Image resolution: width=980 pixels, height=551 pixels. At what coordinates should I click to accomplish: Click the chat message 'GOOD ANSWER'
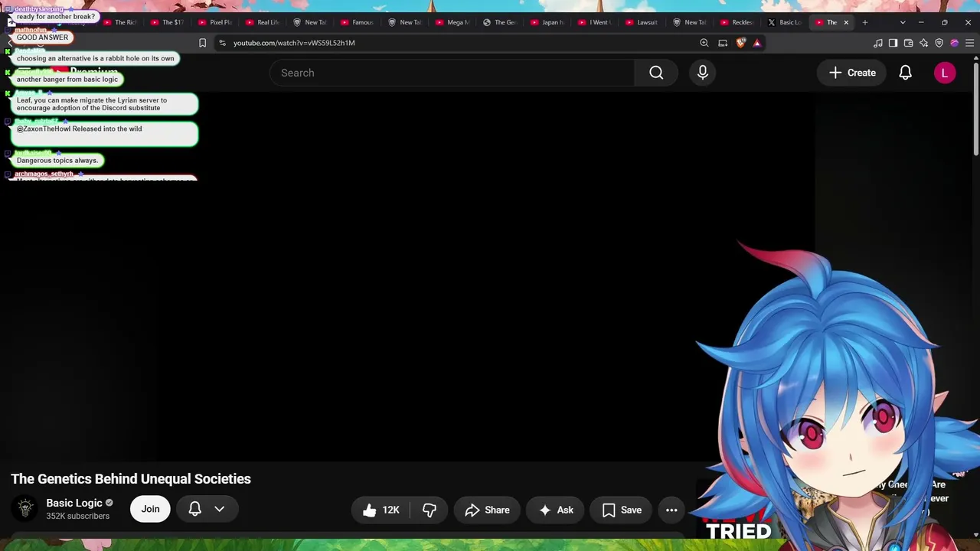click(x=42, y=37)
